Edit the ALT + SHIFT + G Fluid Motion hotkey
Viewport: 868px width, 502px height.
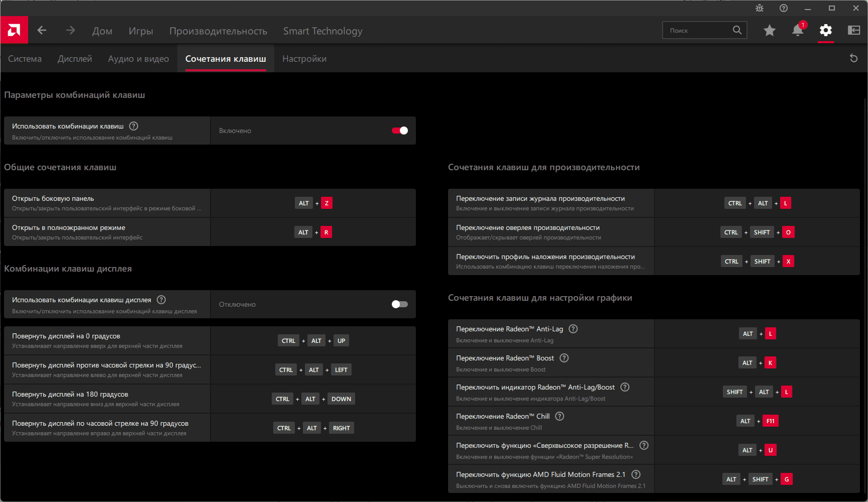click(x=757, y=479)
